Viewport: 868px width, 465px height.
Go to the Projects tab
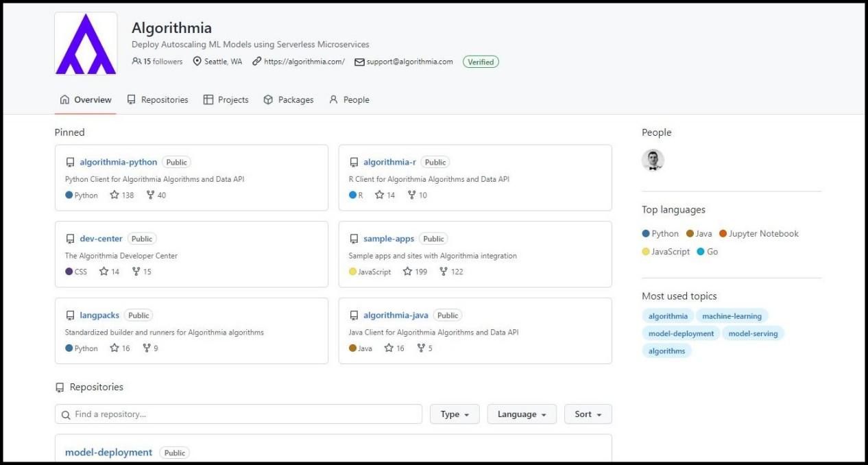pyautogui.click(x=226, y=99)
